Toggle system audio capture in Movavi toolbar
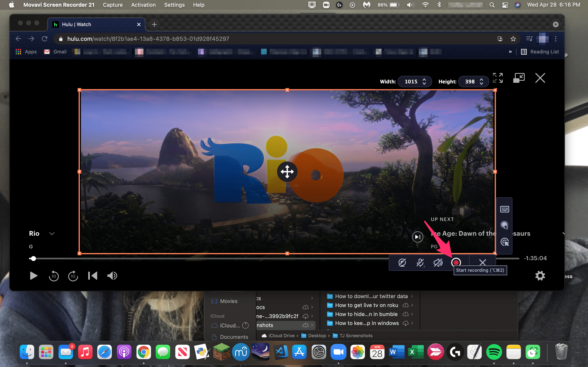588x367 pixels. 438,262
